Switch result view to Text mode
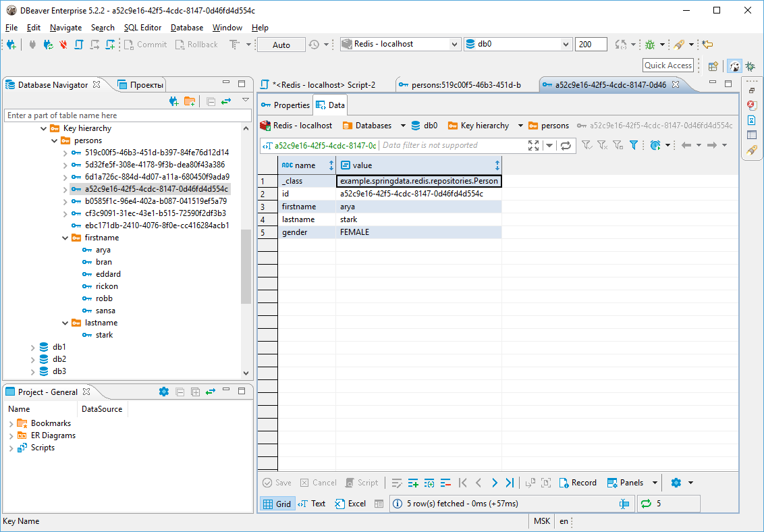Image resolution: width=764 pixels, height=532 pixels. coord(312,504)
